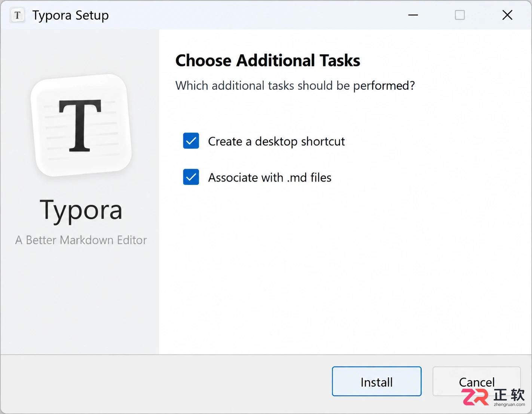
Task: Click the Typora name under the logo
Action: coord(81,211)
